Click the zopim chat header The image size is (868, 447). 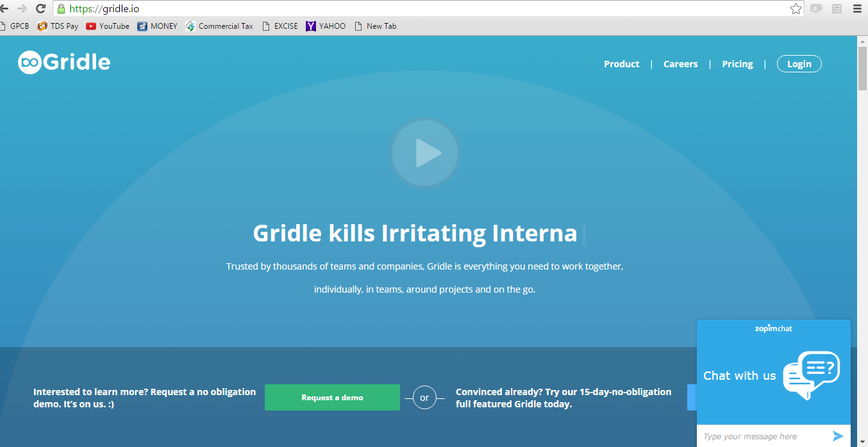pyautogui.click(x=774, y=329)
